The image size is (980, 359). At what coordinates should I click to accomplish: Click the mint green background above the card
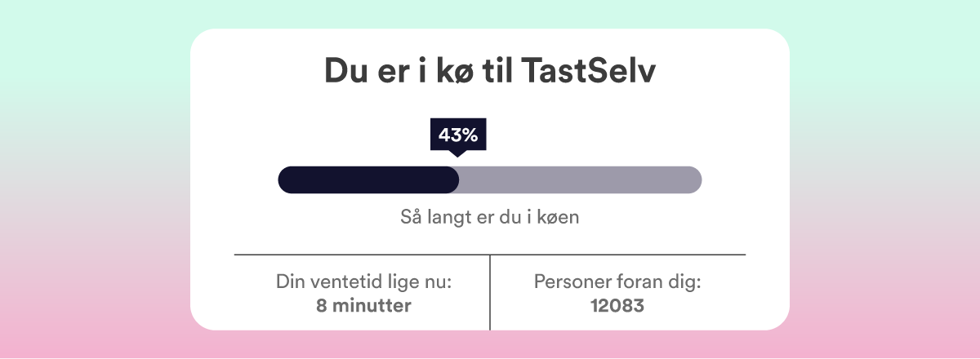(490, 14)
